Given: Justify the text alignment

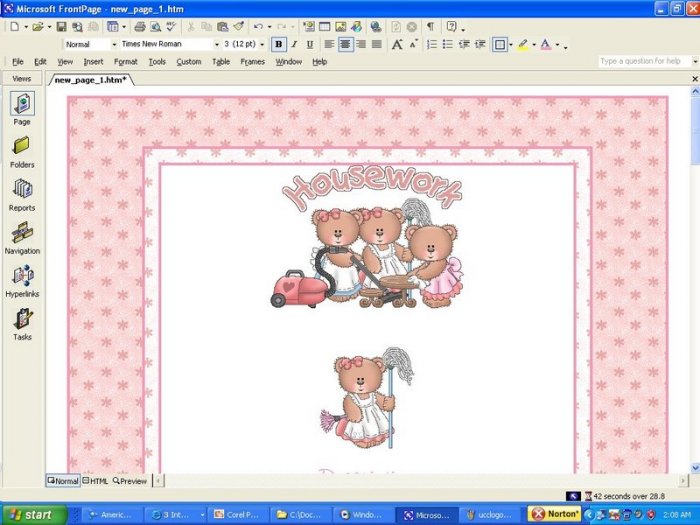Looking at the screenshot, I should [377, 44].
